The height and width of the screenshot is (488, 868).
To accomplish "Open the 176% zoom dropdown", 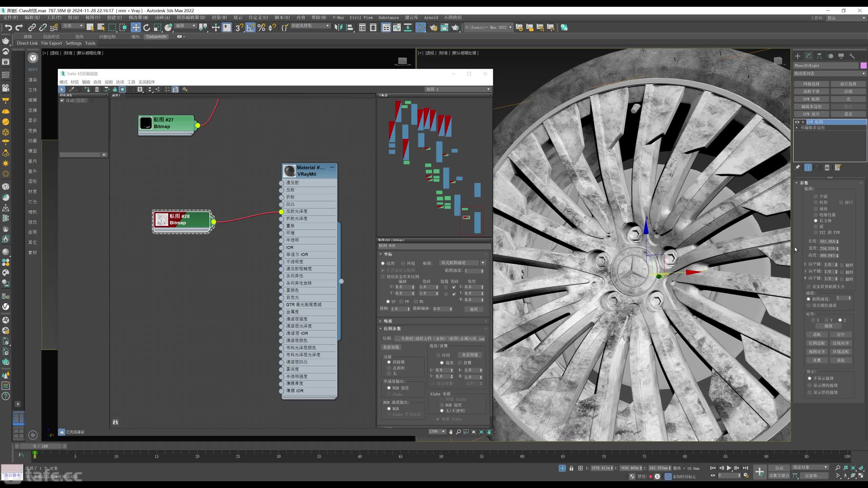I will 437,431.
